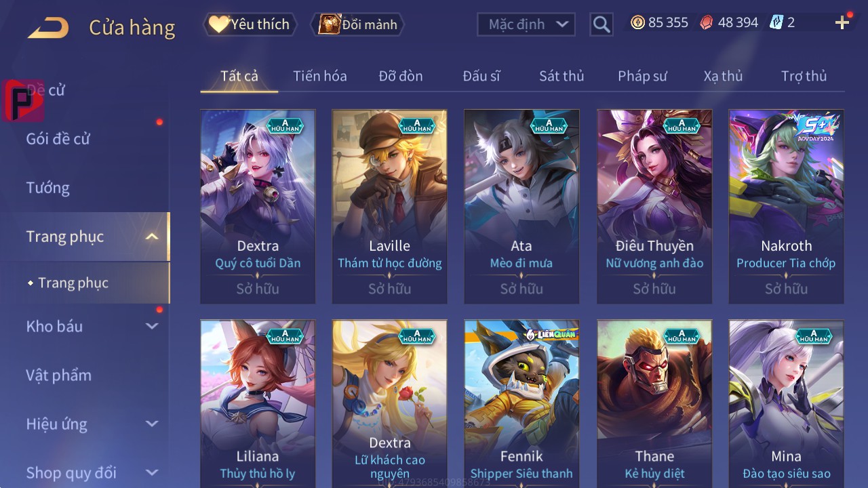Select the Laville Thám tử học đường card
Screen dimensions: 868x488
389,207
